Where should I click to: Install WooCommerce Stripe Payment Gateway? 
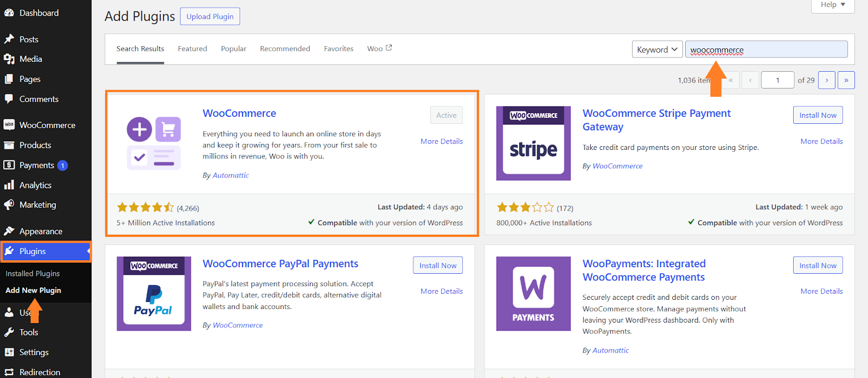(818, 115)
